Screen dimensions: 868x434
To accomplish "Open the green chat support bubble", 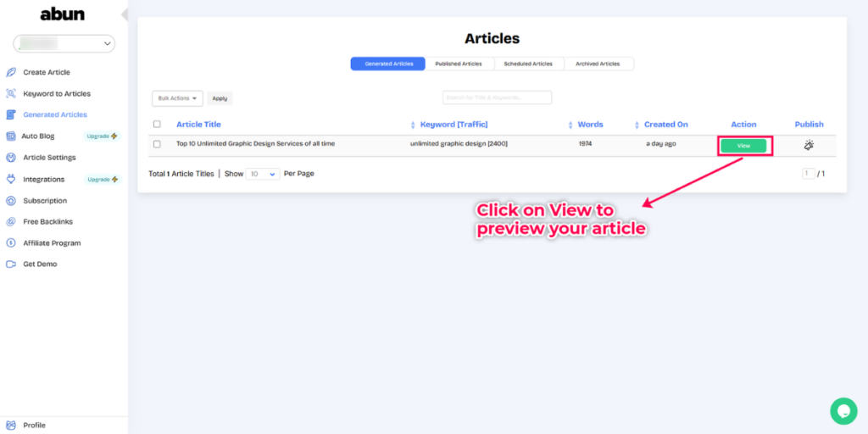I will (x=843, y=411).
